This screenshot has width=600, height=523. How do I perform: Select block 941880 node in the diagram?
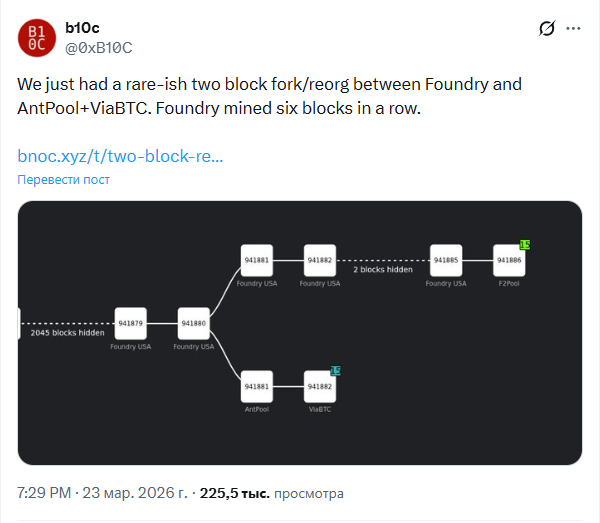(x=193, y=323)
